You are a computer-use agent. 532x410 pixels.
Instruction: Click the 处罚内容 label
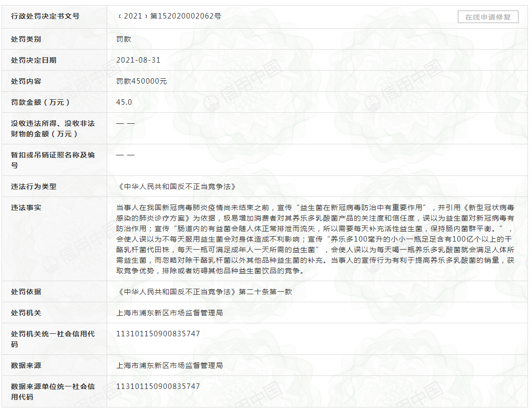[x=26, y=81]
